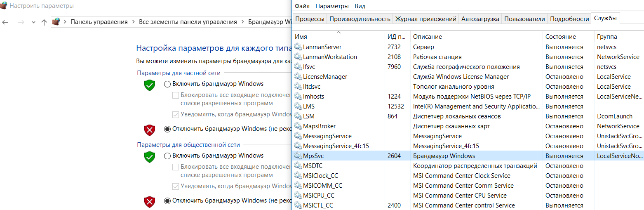Select PID 12532 in the LMS row
The height and width of the screenshot is (210, 644).
(x=396, y=106)
